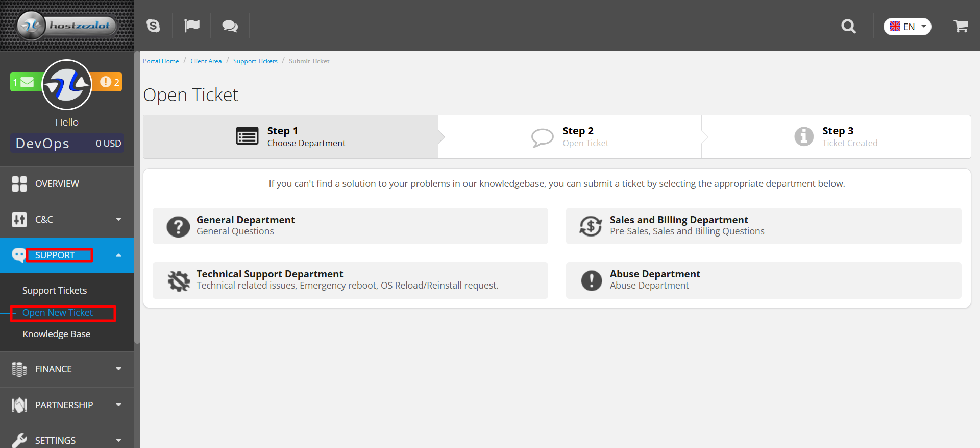
Task: Open the Overview menu item
Action: [67, 184]
